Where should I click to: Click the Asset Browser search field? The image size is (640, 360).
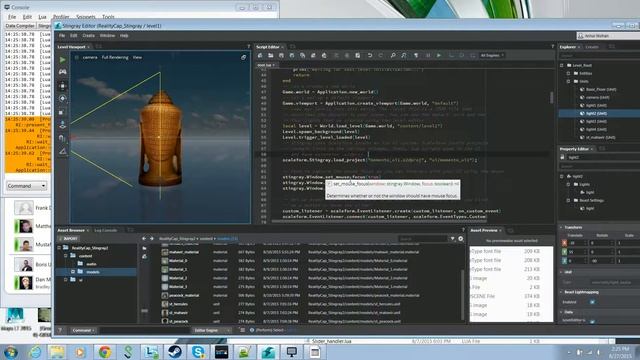(422, 238)
